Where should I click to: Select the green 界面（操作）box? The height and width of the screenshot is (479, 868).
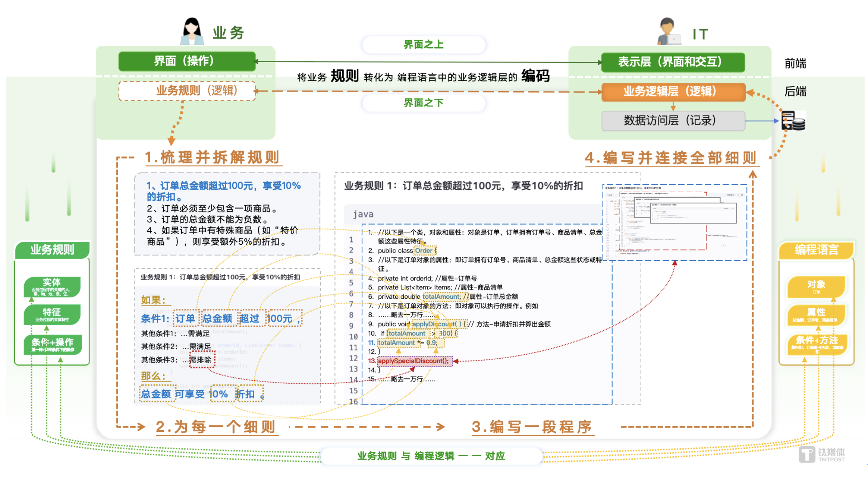[187, 61]
